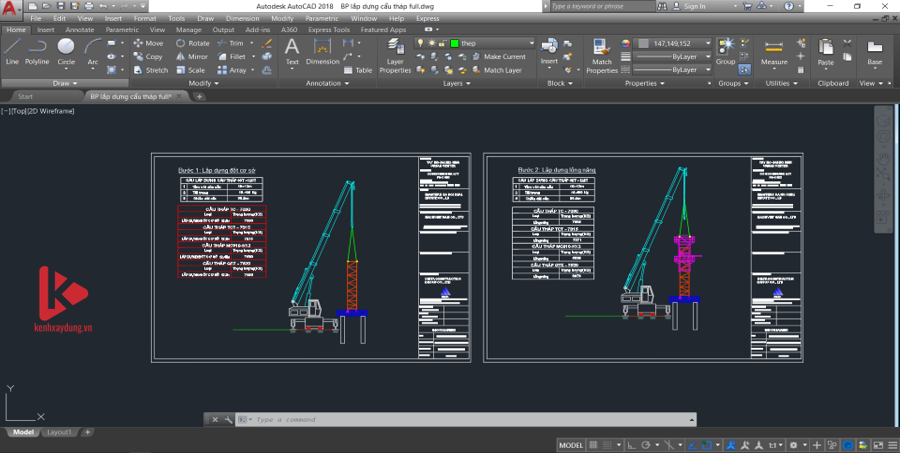
Task: Click Sign In to Autodesk account
Action: (x=694, y=6)
